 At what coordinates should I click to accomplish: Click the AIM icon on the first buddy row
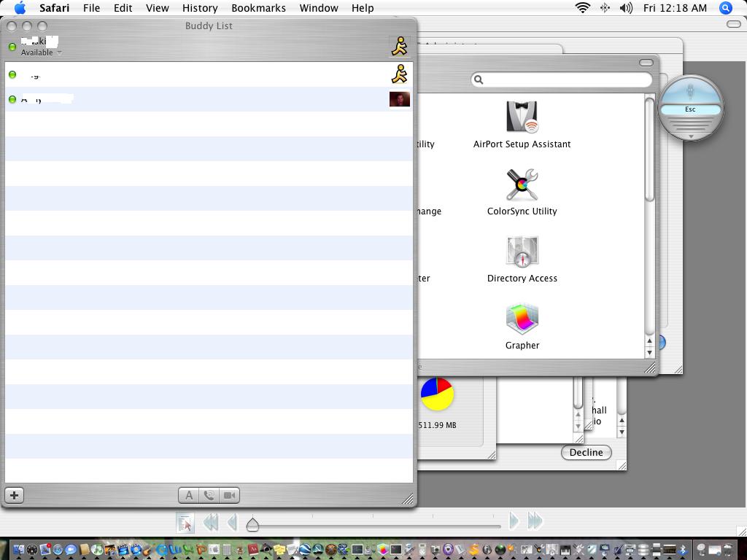pyautogui.click(x=400, y=74)
